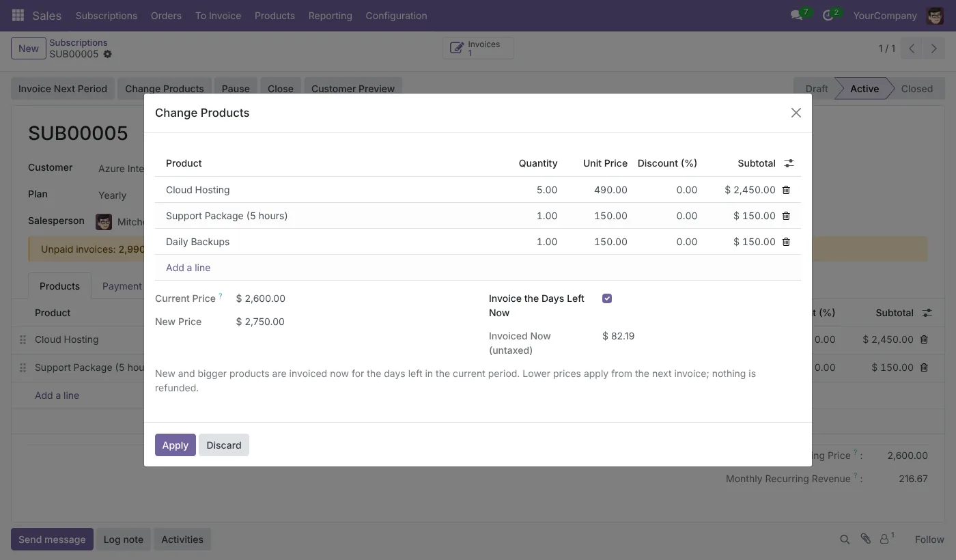Open the discuss messages icon with 7
Screen dimensions: 956x560
(797, 15)
